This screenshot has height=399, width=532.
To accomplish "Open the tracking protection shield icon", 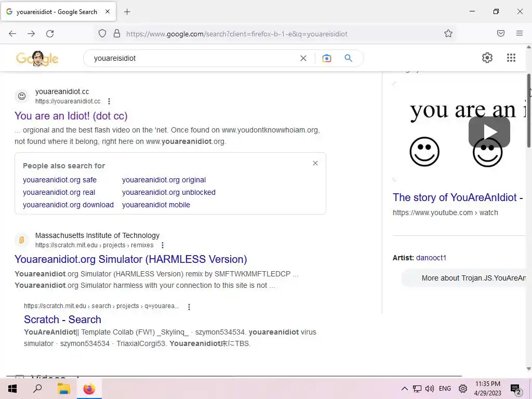I will (102, 34).
